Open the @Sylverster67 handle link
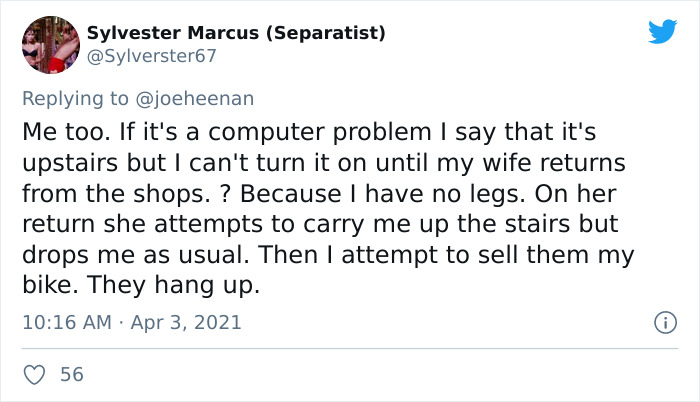Viewport: 700px width, 402px height. pyautogui.click(x=150, y=56)
